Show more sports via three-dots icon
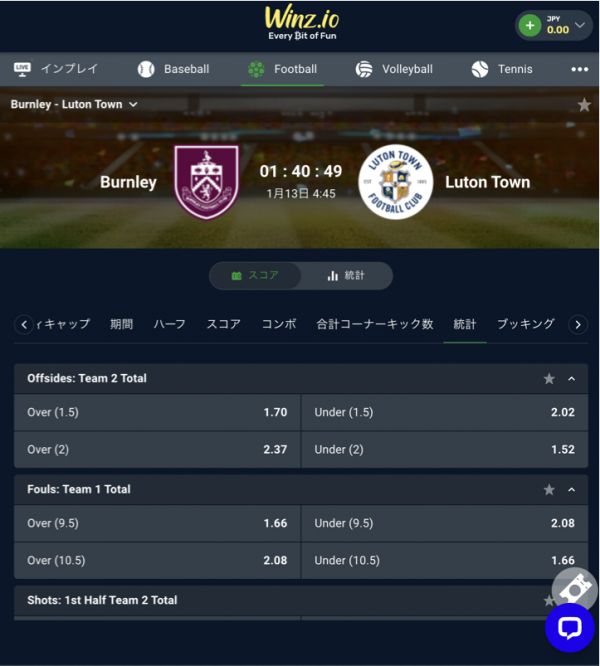This screenshot has height=666, width=600. 580,69
